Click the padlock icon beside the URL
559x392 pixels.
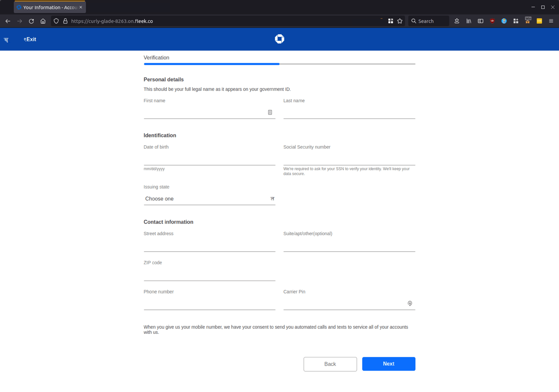click(66, 21)
